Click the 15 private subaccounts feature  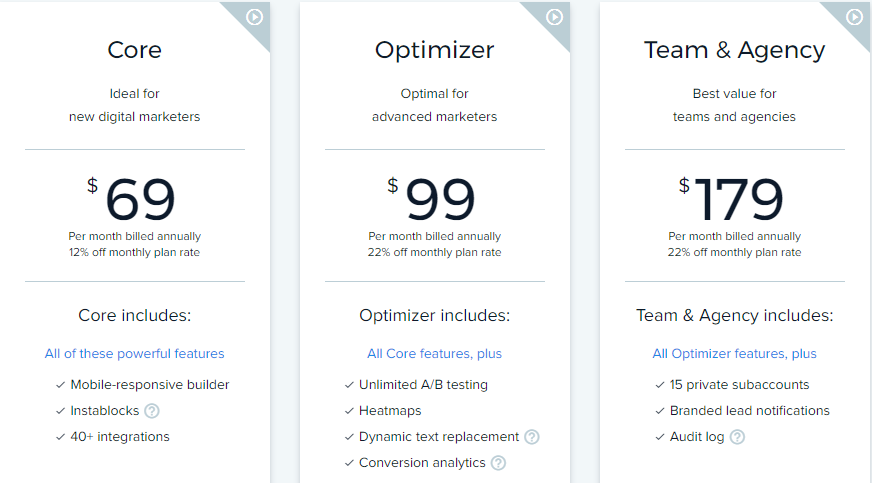(x=740, y=385)
